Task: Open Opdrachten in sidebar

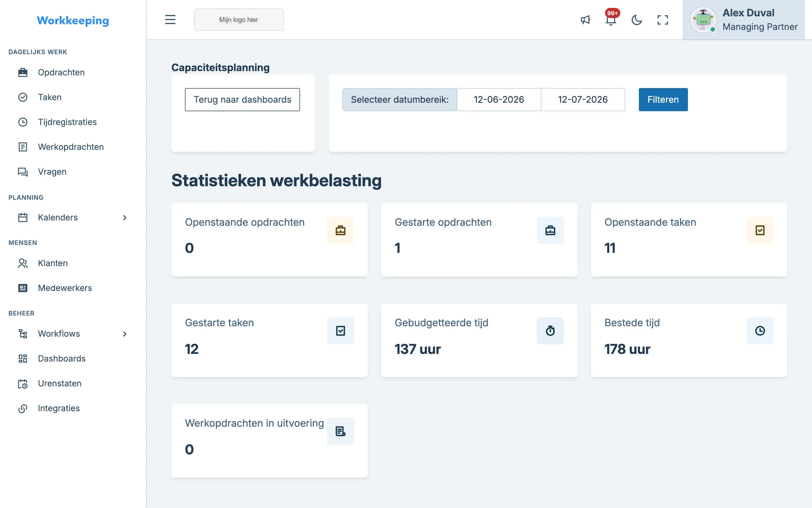Action: point(61,72)
